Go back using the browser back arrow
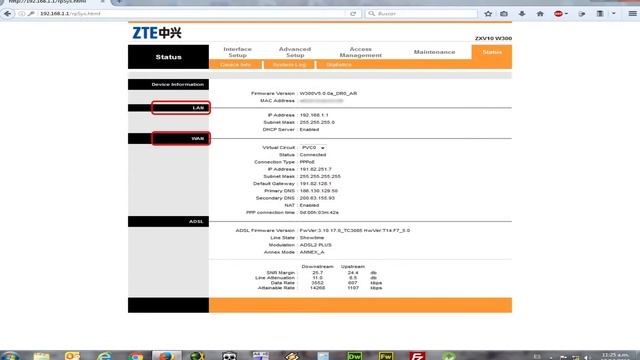The height and width of the screenshot is (360, 640). [x=7, y=13]
